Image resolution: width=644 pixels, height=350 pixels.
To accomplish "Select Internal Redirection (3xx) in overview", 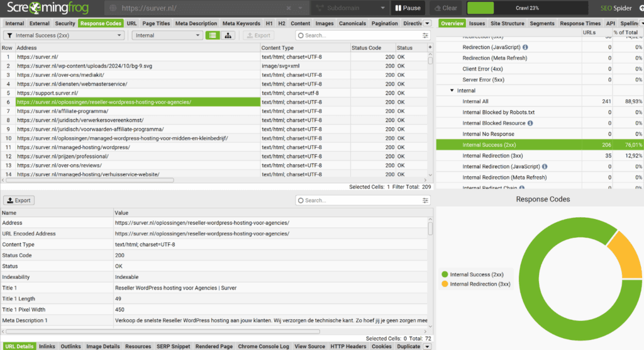I will pos(540,155).
